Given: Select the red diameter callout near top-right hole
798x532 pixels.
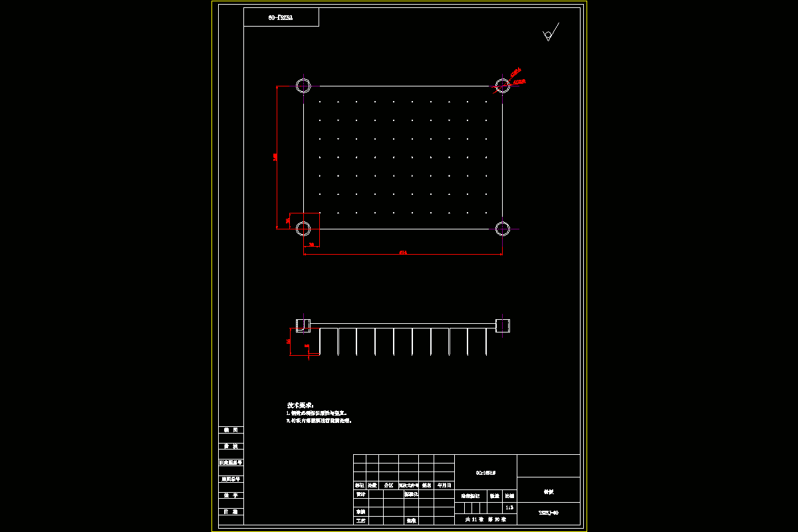Looking at the screenshot, I should click(517, 76).
